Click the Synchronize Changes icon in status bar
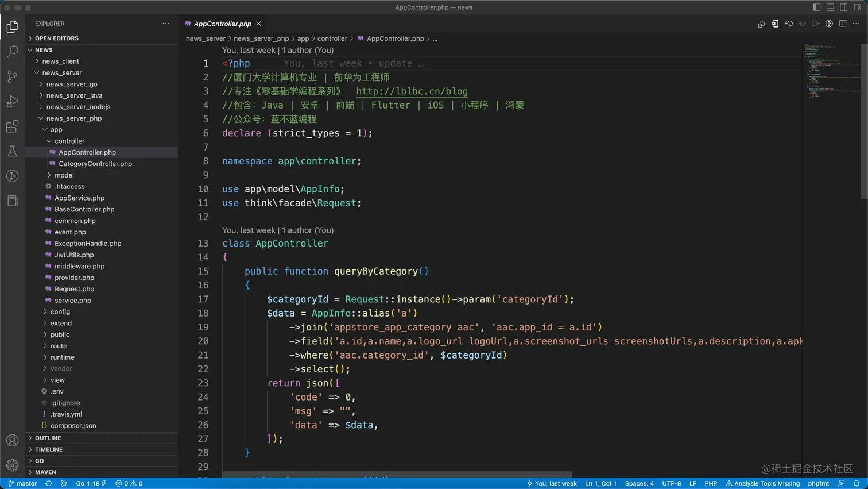868x489 pixels. (49, 483)
